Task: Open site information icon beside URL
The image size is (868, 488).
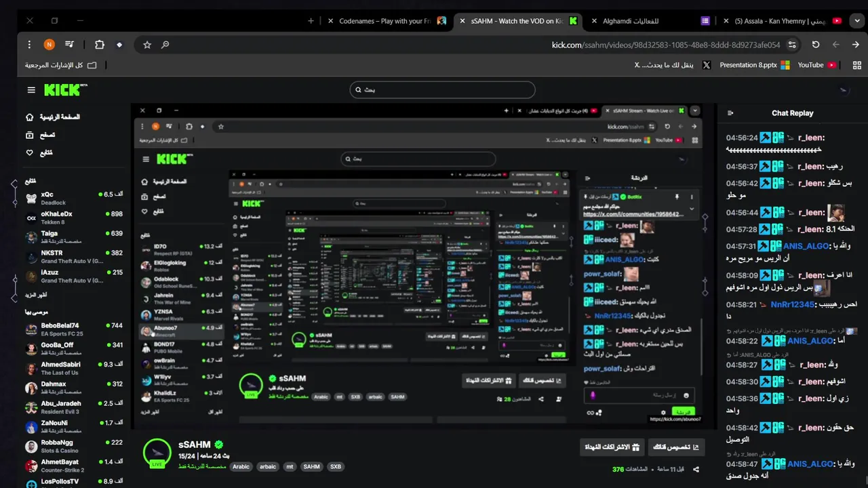Action: pos(792,45)
